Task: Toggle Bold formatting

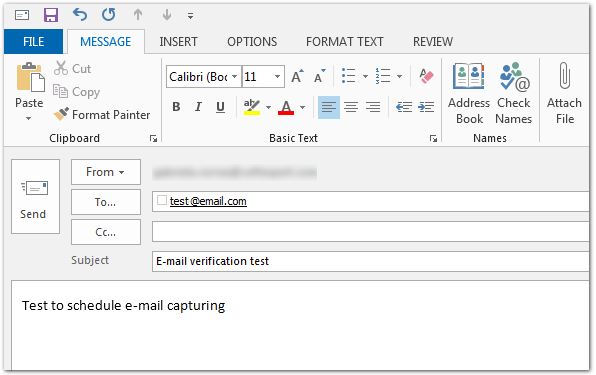Action: click(176, 107)
